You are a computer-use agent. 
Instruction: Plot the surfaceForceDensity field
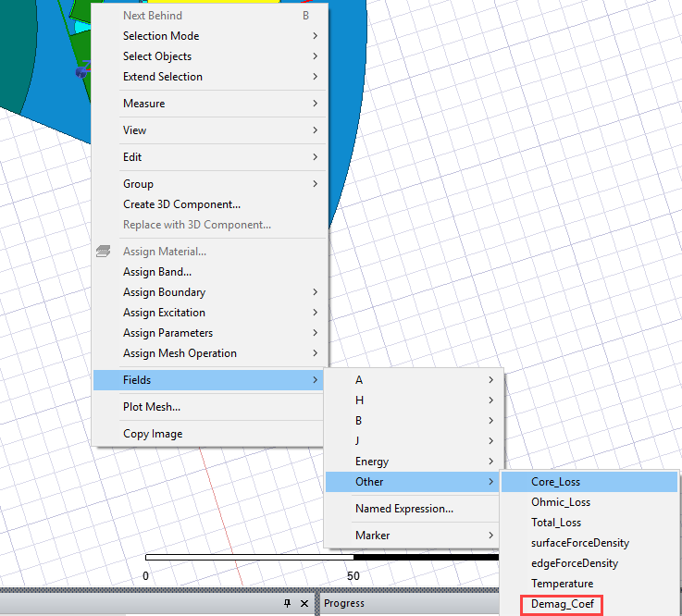[x=589, y=543]
